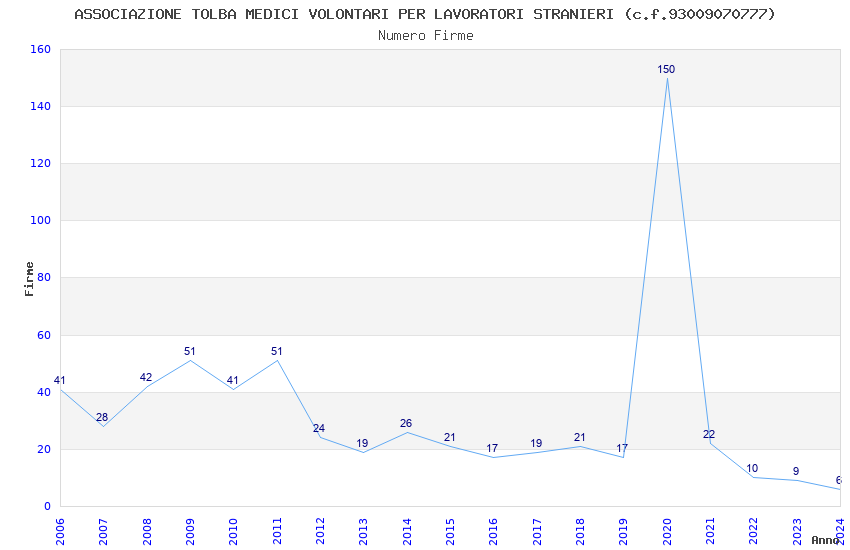Select the year 2007 on the x-axis

click(x=104, y=532)
